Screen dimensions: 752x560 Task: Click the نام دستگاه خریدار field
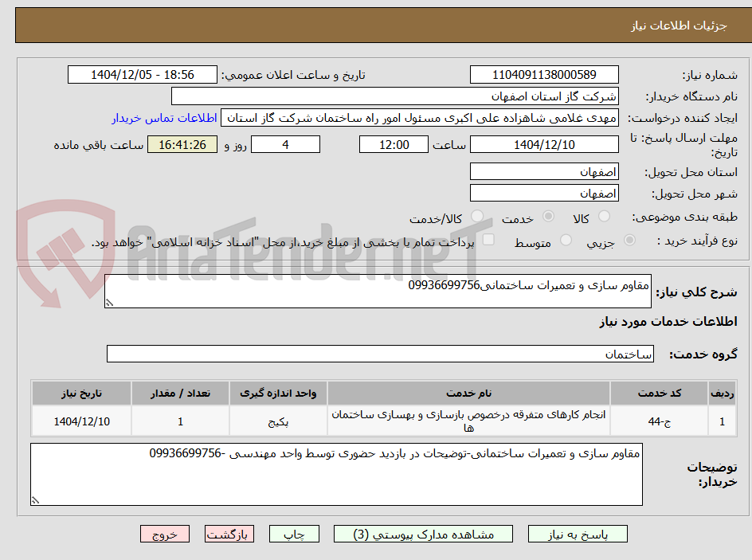click(x=394, y=96)
